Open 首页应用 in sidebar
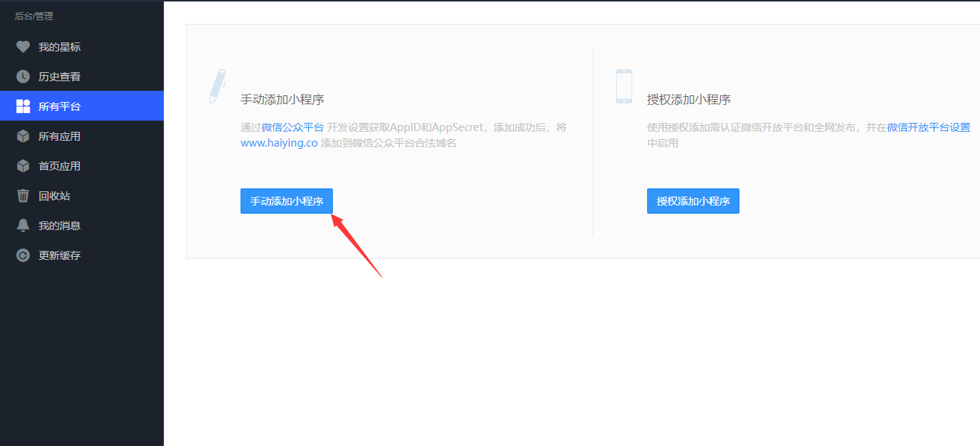The width and height of the screenshot is (980, 446). click(82, 166)
